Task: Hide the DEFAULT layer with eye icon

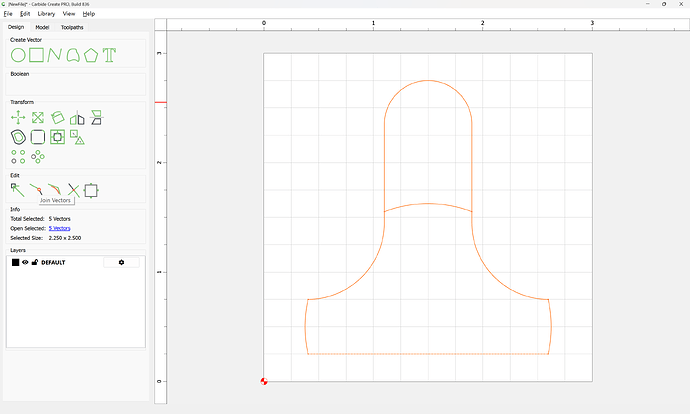Action: pyautogui.click(x=26, y=262)
